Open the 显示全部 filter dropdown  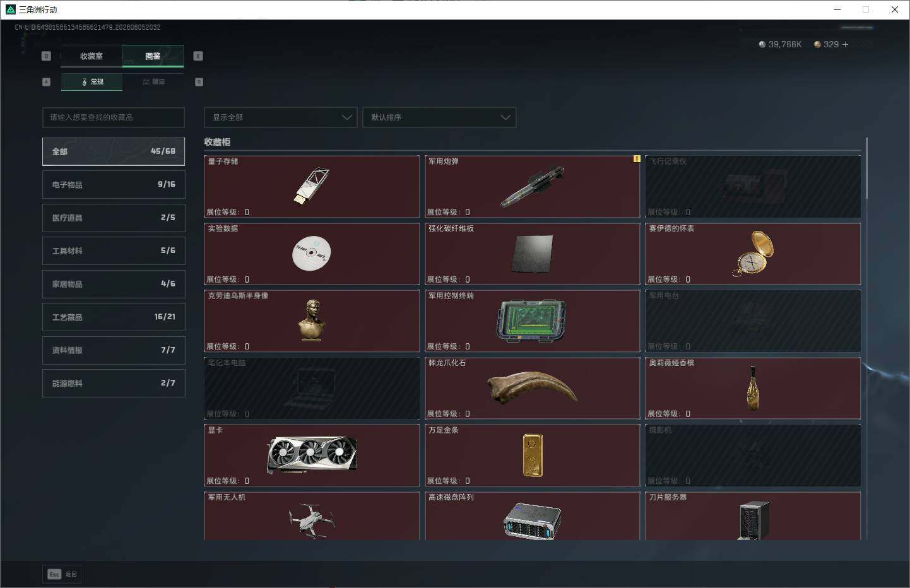(x=280, y=117)
